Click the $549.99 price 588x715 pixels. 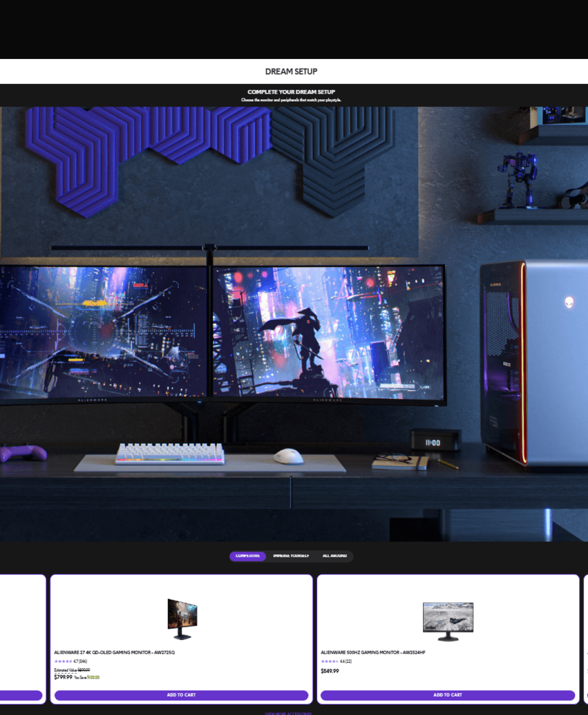pyautogui.click(x=330, y=671)
